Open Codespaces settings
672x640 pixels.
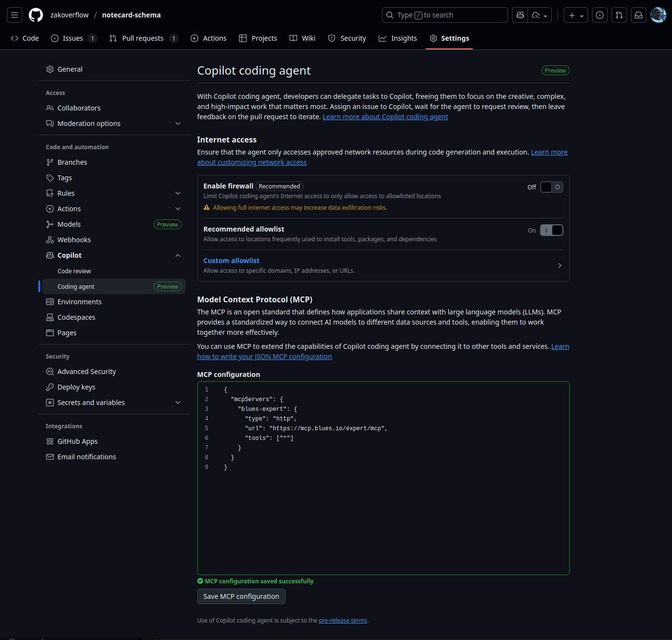(114, 317)
